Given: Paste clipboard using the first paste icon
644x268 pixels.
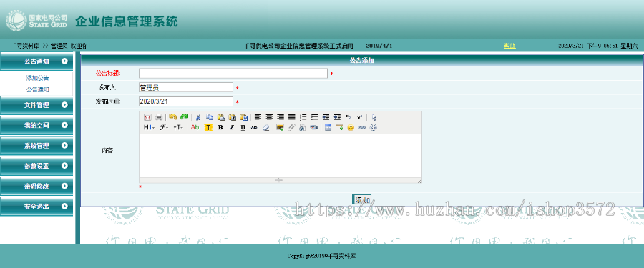Looking at the screenshot, I should (221, 117).
